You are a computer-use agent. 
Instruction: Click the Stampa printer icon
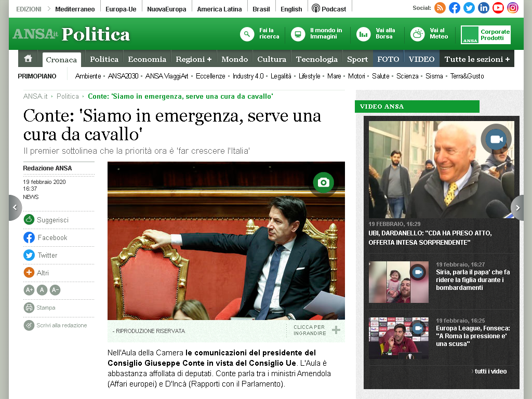[29, 308]
